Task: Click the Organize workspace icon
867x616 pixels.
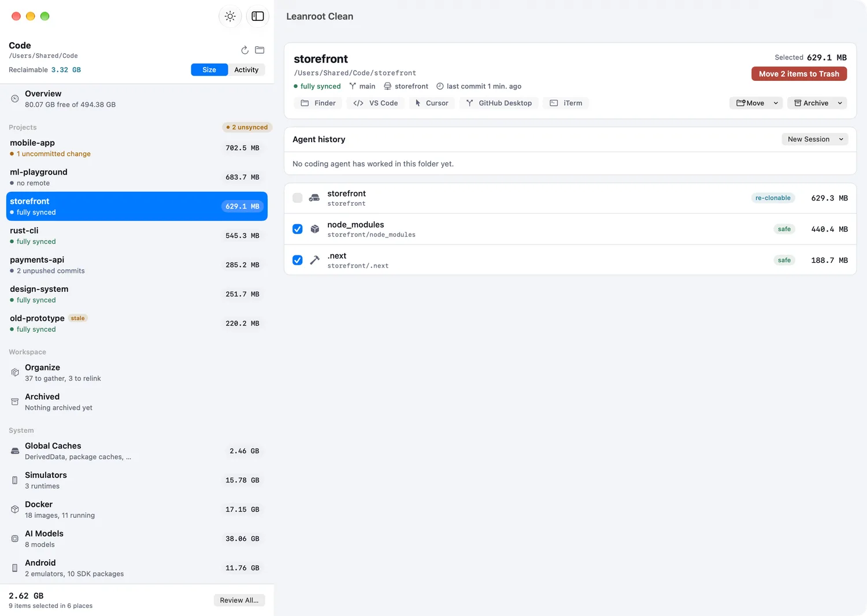Action: point(15,373)
